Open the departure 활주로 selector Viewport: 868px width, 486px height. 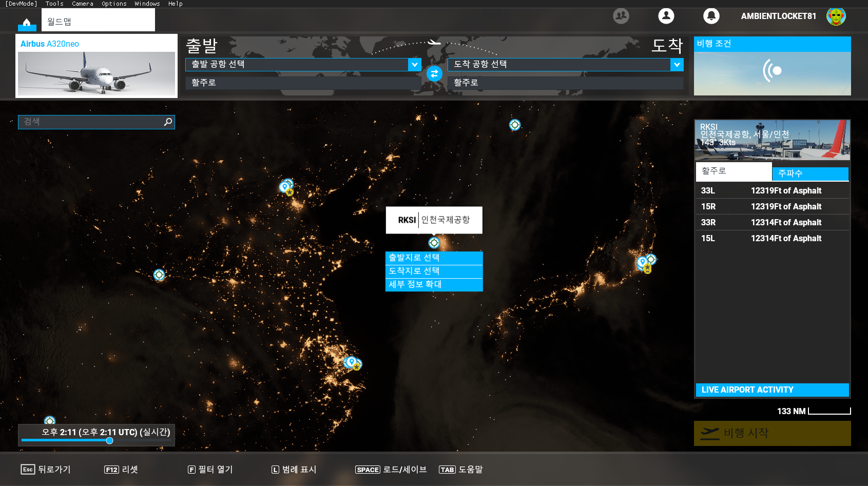(303, 83)
